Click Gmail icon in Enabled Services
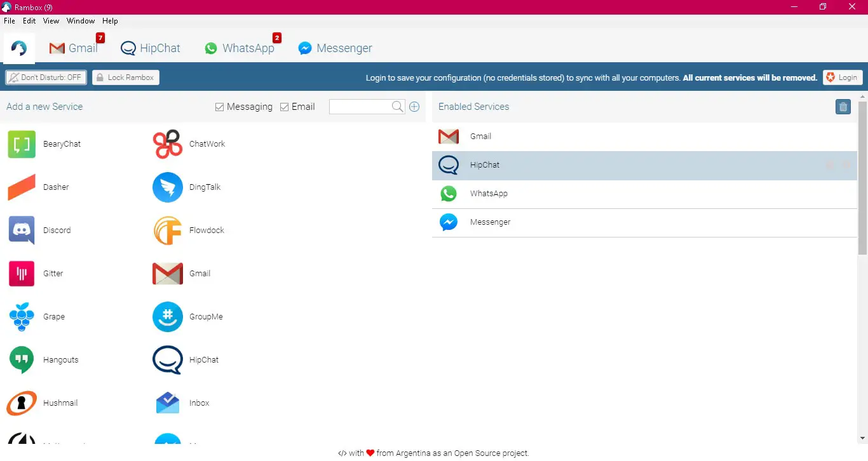The height and width of the screenshot is (461, 868). click(449, 137)
